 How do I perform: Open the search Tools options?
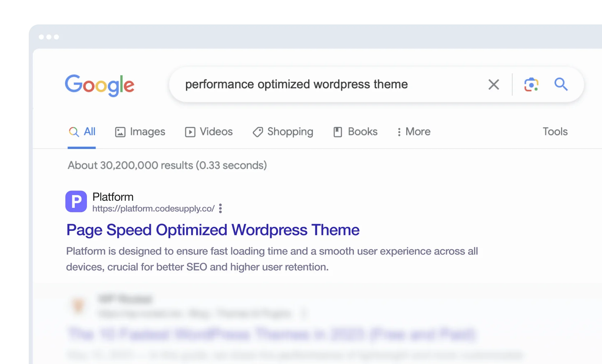click(x=555, y=132)
